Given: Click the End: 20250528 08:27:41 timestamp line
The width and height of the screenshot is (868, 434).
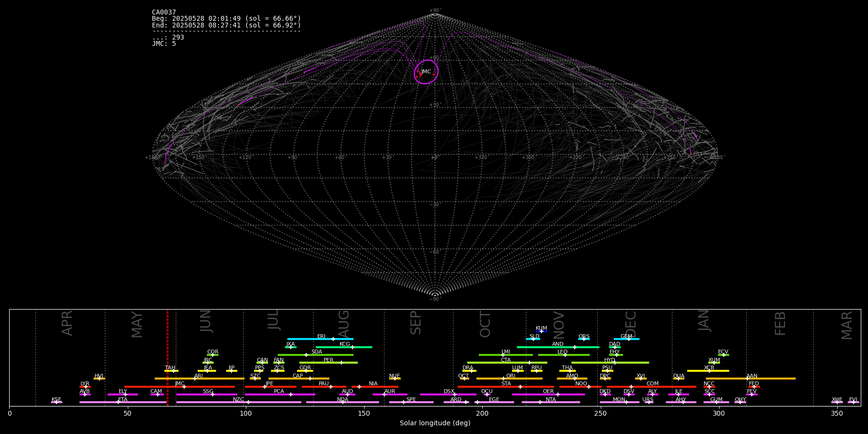Looking at the screenshot, I should 226,25.
